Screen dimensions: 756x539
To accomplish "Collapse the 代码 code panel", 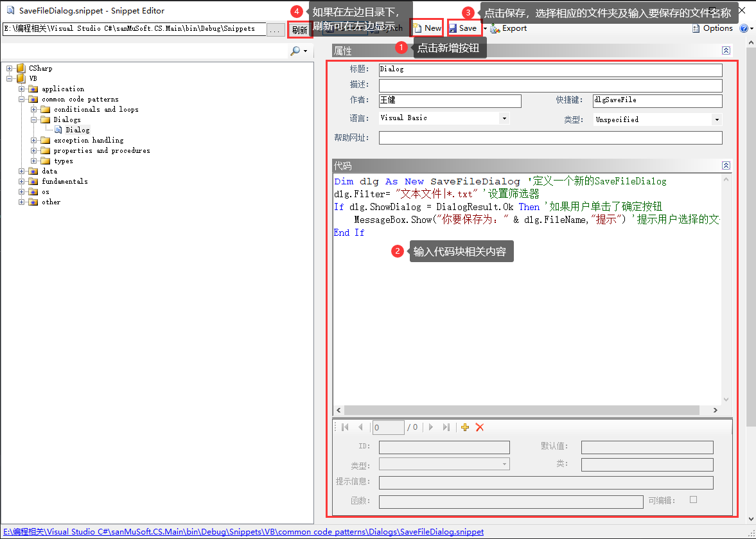I will [x=726, y=165].
